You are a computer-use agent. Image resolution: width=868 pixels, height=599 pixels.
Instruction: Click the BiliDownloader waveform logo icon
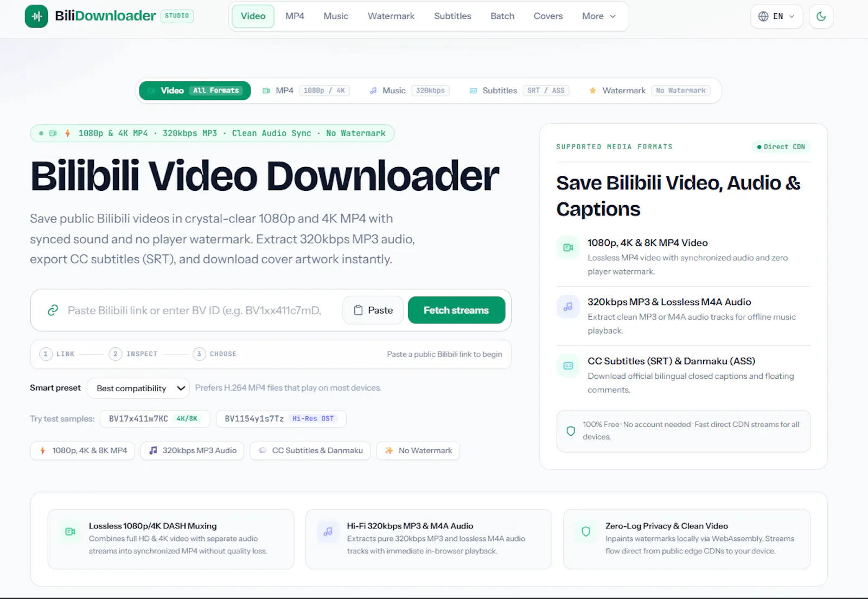click(x=36, y=16)
